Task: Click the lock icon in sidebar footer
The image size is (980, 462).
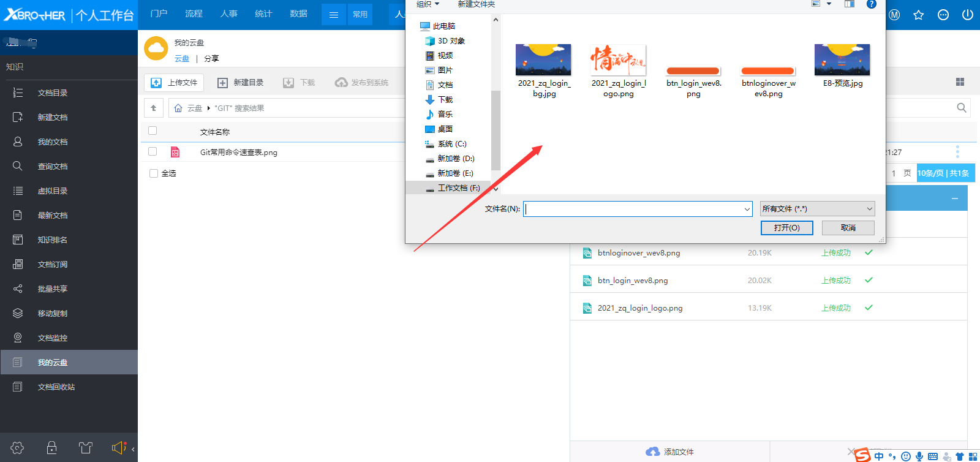Action: tap(52, 448)
